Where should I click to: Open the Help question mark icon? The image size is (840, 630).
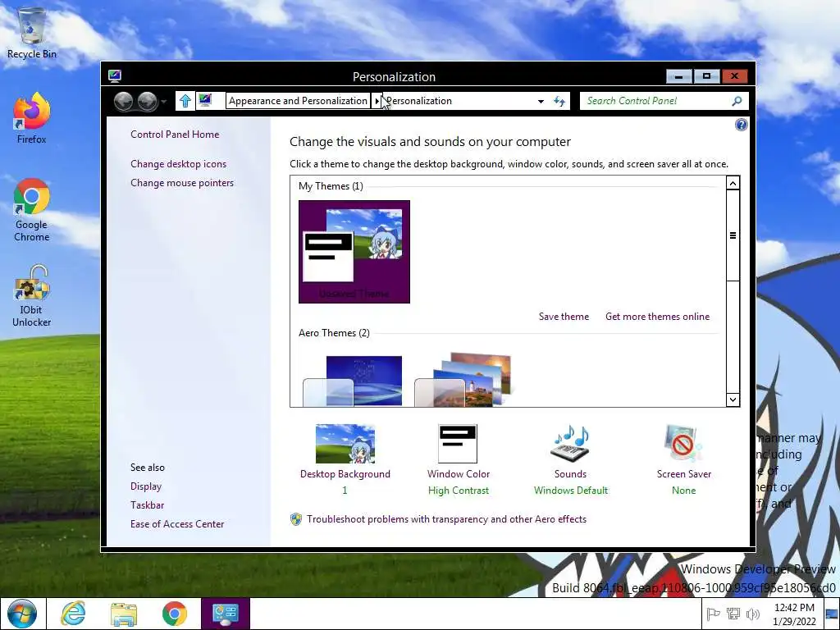pyautogui.click(x=741, y=125)
